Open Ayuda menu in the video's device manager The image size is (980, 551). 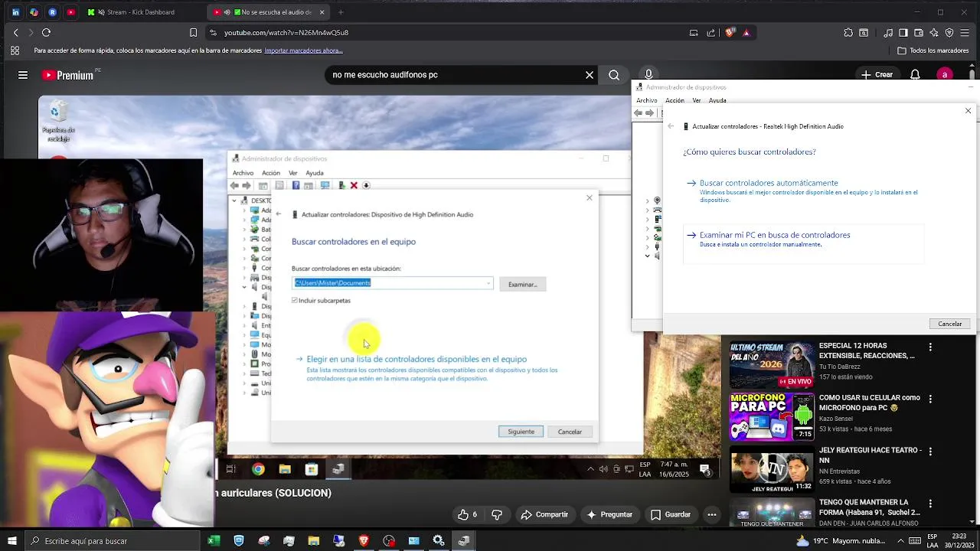pyautogui.click(x=315, y=173)
